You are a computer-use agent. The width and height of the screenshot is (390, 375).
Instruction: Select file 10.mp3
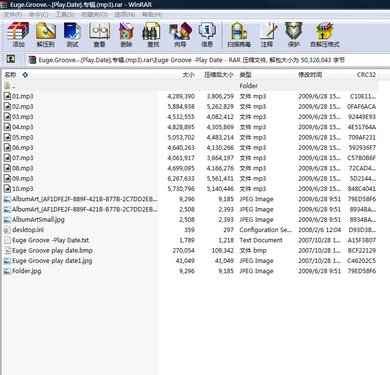(x=23, y=189)
